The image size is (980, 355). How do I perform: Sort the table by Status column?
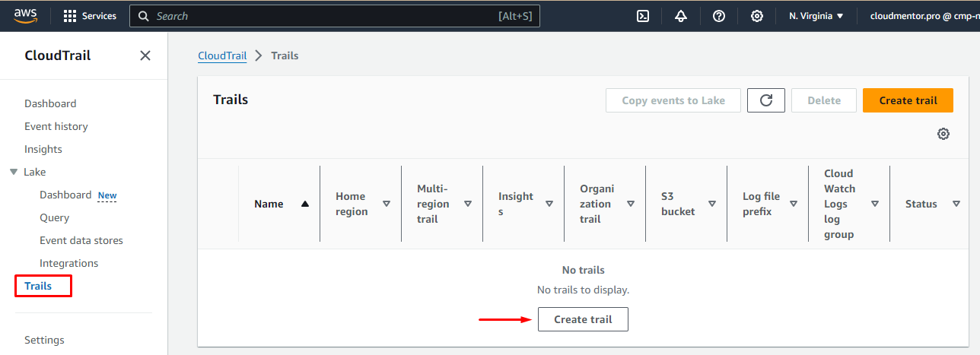[x=956, y=204]
